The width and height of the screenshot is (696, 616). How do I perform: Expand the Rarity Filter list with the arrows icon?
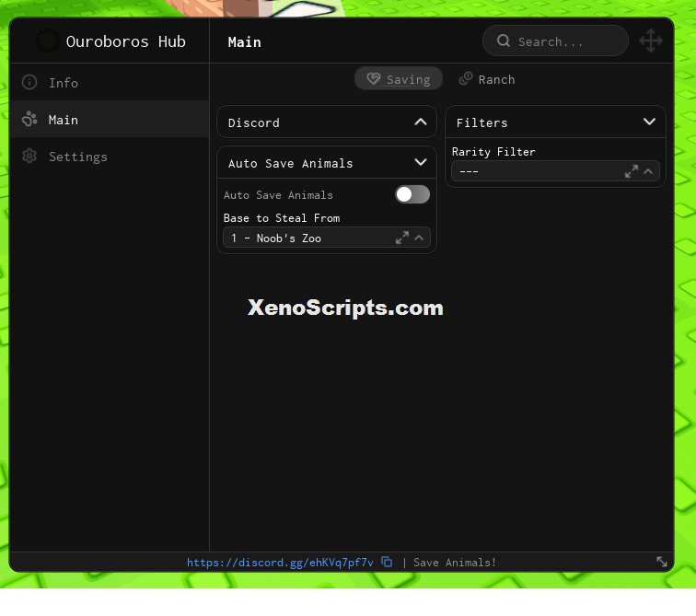[x=632, y=171]
